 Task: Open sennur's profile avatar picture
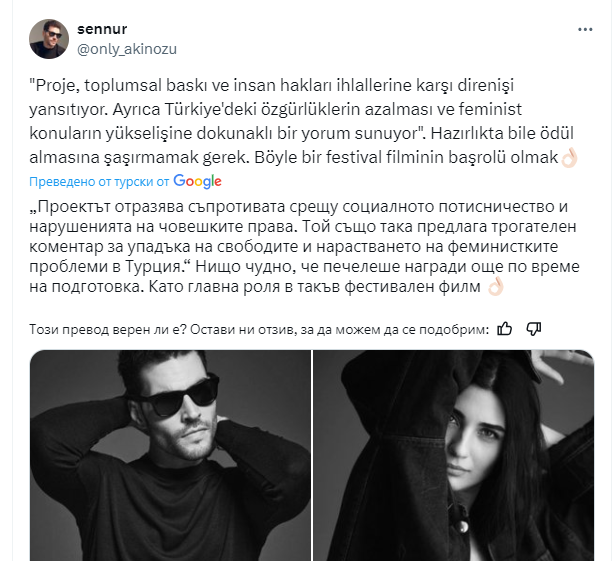(49, 39)
